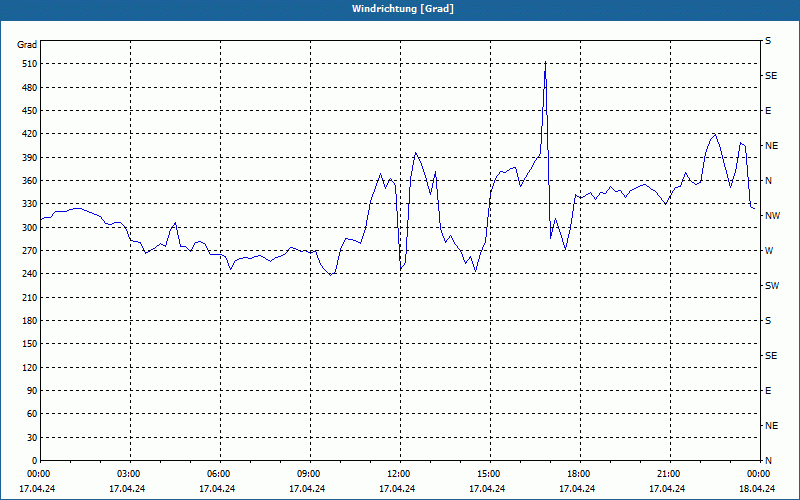Click the "NW" compass label
Image resolution: width=800 pixels, height=500 pixels.
click(x=772, y=216)
